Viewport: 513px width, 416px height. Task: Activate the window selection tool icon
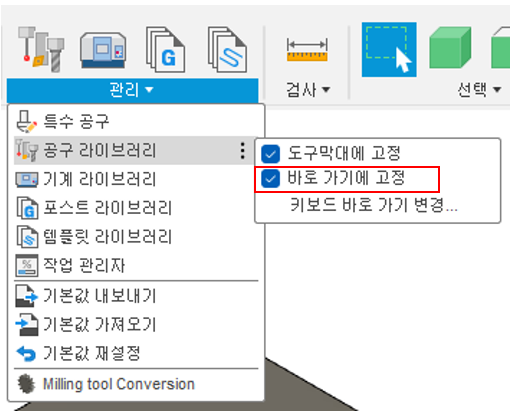[389, 50]
